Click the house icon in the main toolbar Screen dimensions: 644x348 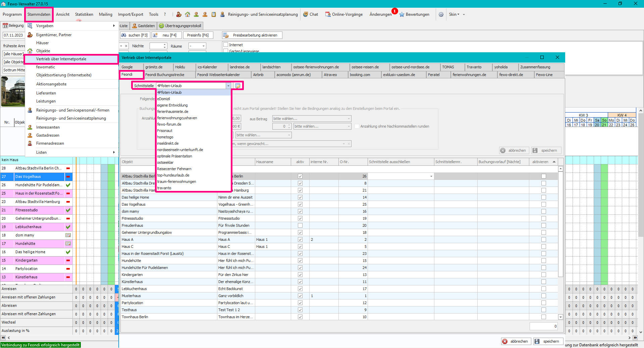(x=187, y=14)
